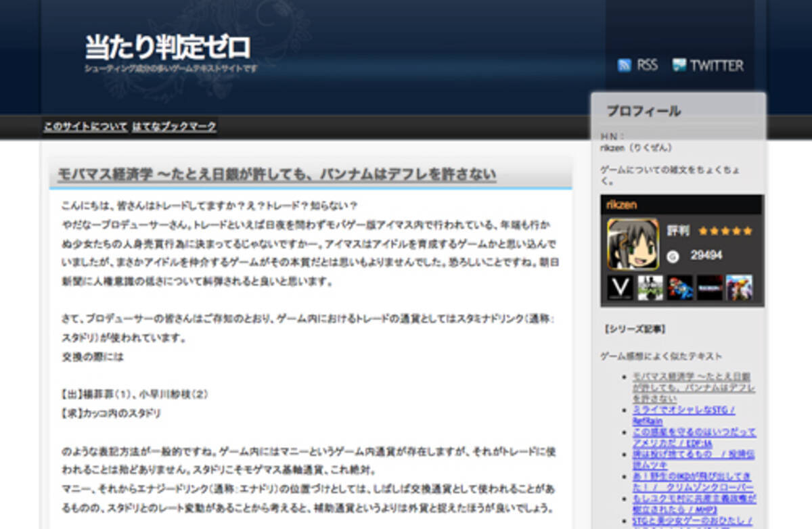Open the blue character game thumbnail
Image resolution: width=812 pixels, height=529 pixels.
[x=680, y=287]
